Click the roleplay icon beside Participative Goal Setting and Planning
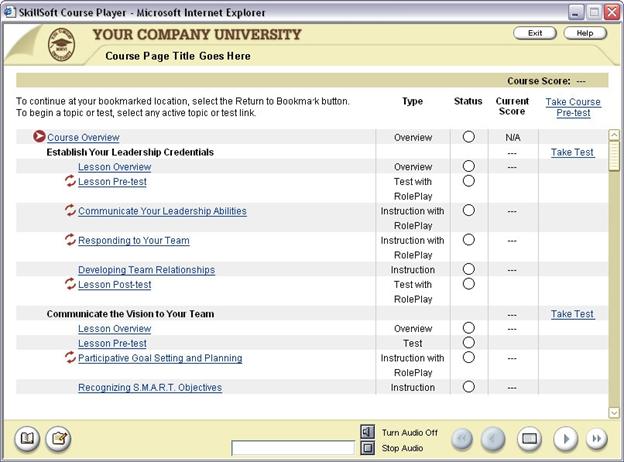This screenshot has height=462, width=624. click(70, 357)
